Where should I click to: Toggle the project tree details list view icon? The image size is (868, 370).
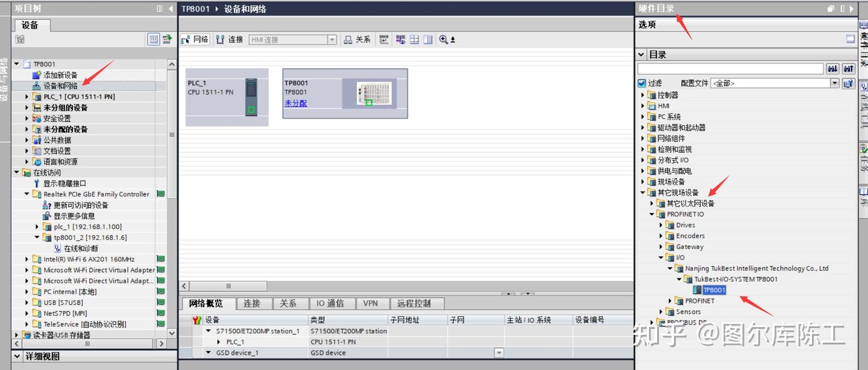(154, 39)
